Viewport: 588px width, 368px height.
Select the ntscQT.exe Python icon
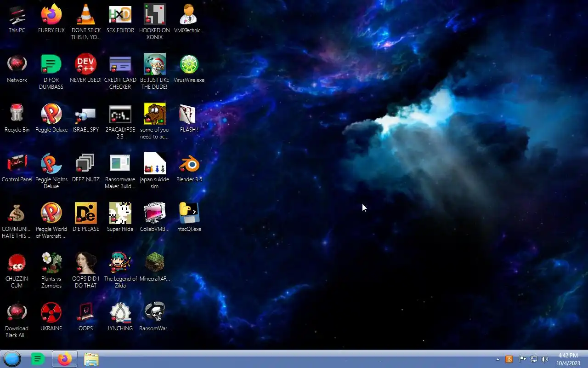tap(189, 218)
